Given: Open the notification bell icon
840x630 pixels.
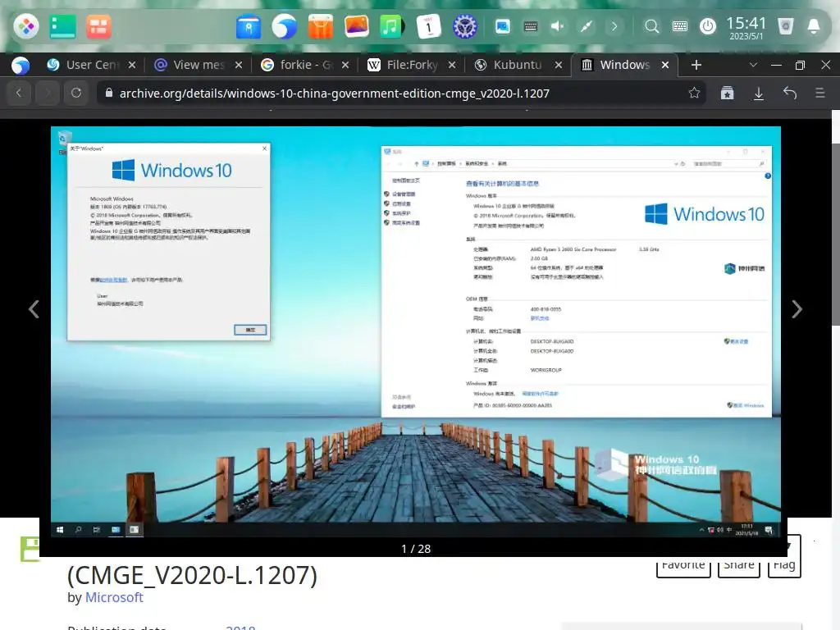Looking at the screenshot, I should coord(813,25).
